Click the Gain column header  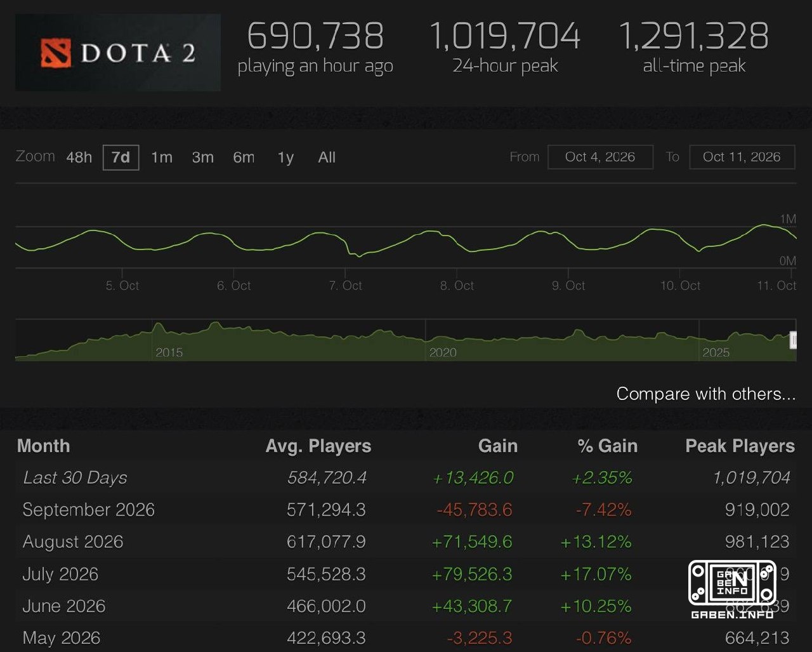[498, 446]
